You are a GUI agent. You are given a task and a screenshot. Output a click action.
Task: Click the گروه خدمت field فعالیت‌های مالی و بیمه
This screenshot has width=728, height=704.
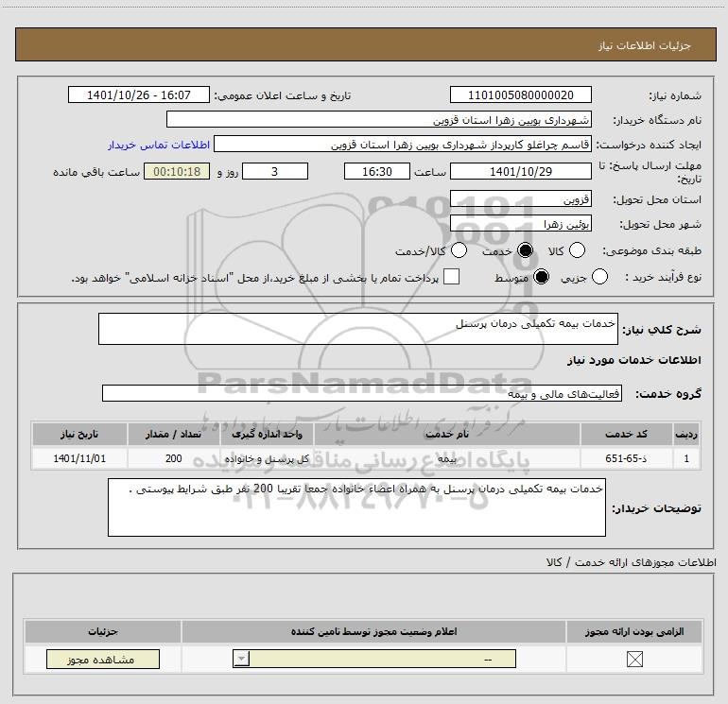coord(362,393)
